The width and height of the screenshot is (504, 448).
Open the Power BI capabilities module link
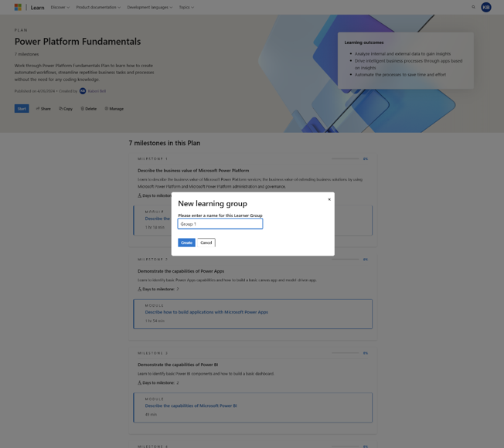(x=191, y=406)
